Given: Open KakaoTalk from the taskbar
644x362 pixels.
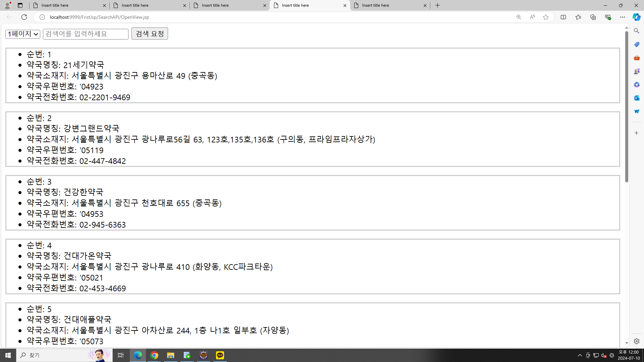Looking at the screenshot, I should (220, 355).
